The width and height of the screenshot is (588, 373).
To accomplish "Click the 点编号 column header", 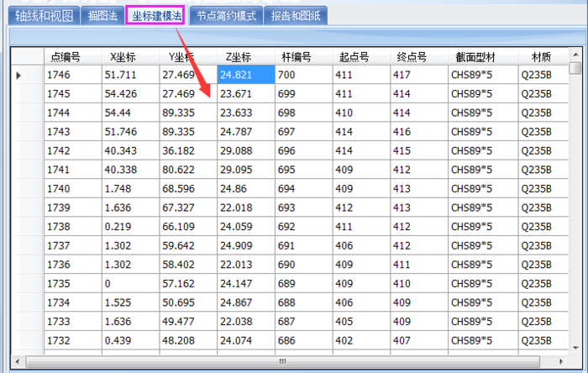I will [x=73, y=57].
